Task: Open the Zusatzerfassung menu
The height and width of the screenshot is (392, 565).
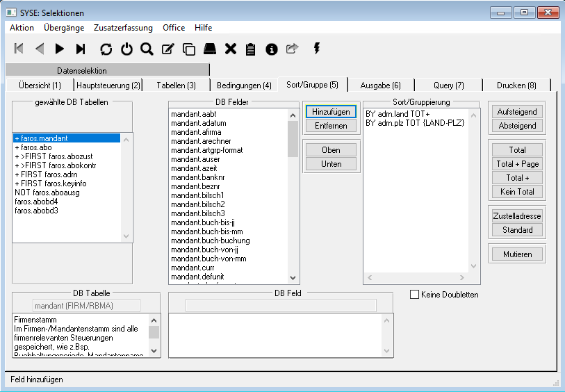Action: click(123, 28)
